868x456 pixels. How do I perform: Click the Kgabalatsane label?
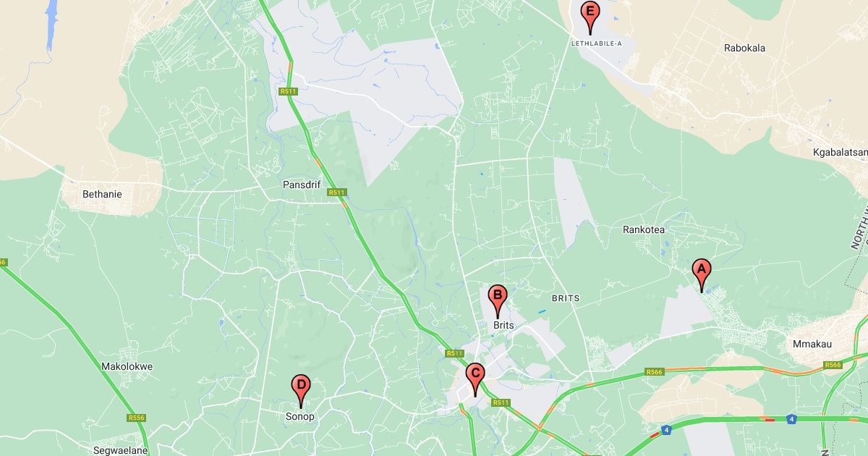840,153
